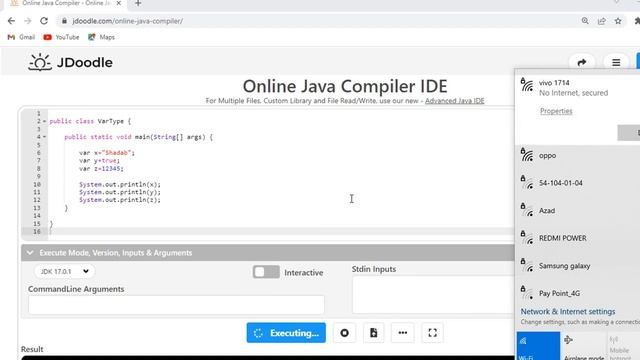Fold code at line 2 arrow
The image size is (640, 360).
44,121
